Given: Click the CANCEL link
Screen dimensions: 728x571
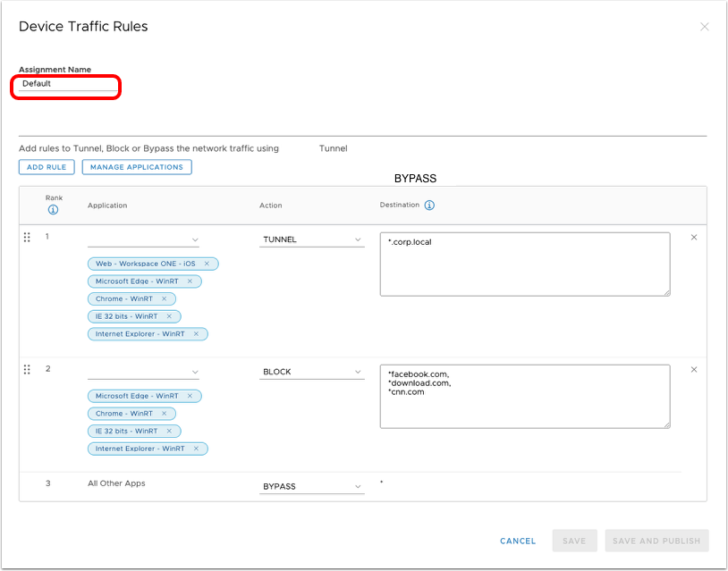Looking at the screenshot, I should (x=518, y=541).
